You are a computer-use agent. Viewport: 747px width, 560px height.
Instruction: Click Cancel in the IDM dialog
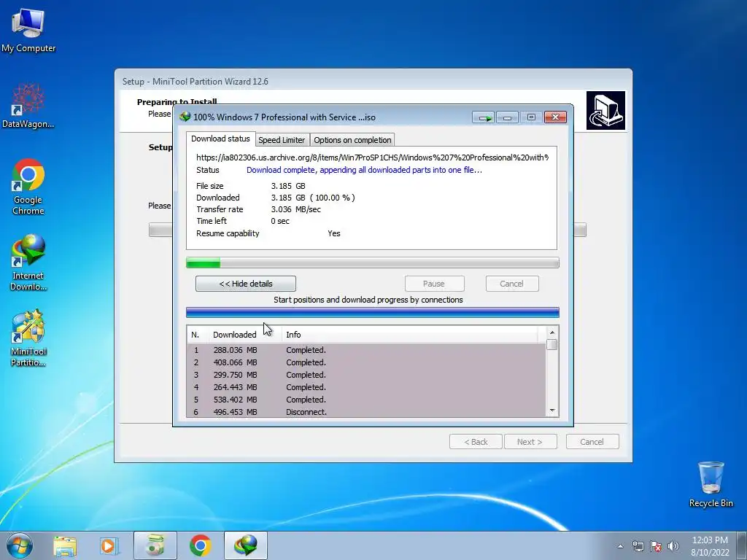coord(511,284)
